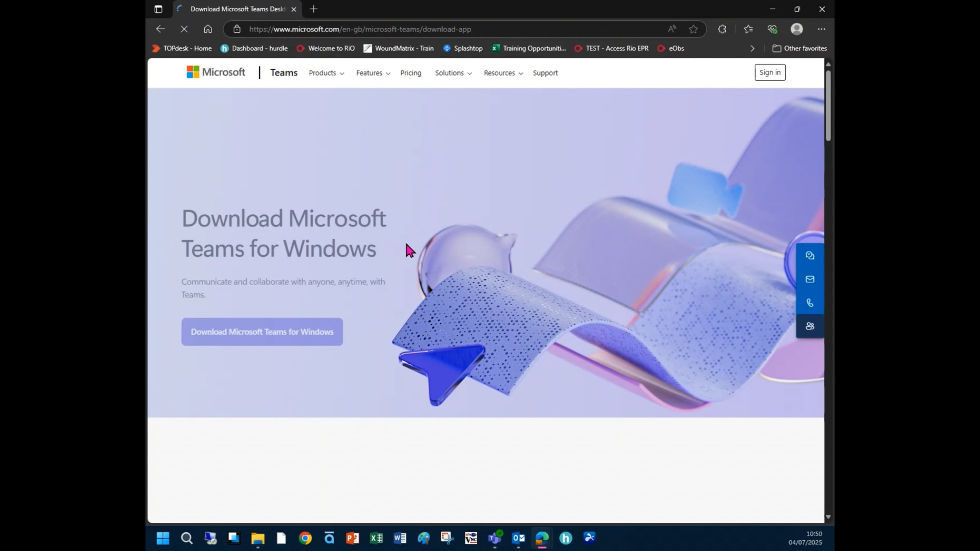Expand the Solutions menu

(453, 73)
